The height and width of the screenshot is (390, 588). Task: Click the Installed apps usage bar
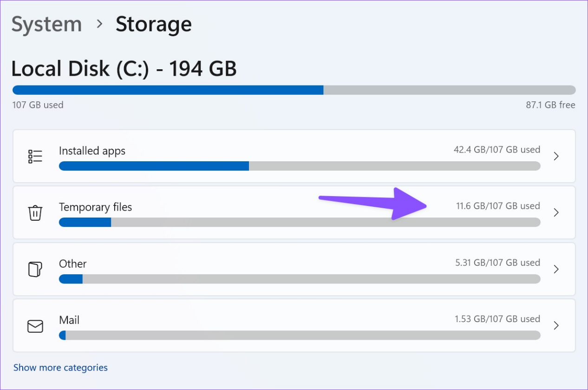pos(300,166)
